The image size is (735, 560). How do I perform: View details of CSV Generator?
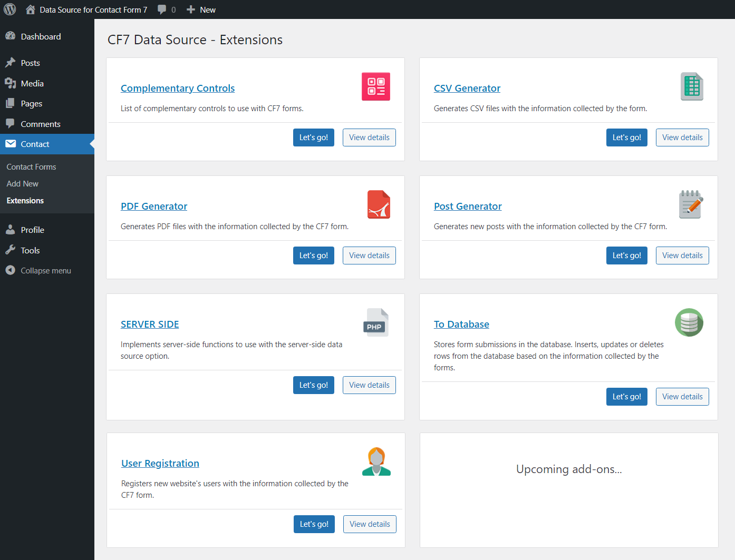click(682, 137)
